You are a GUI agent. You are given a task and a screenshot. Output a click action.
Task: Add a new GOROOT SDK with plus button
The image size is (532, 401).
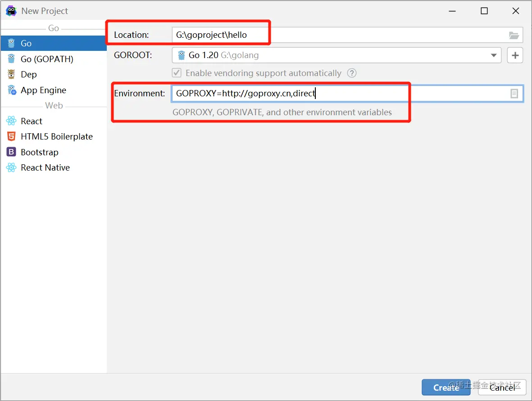[x=515, y=55]
